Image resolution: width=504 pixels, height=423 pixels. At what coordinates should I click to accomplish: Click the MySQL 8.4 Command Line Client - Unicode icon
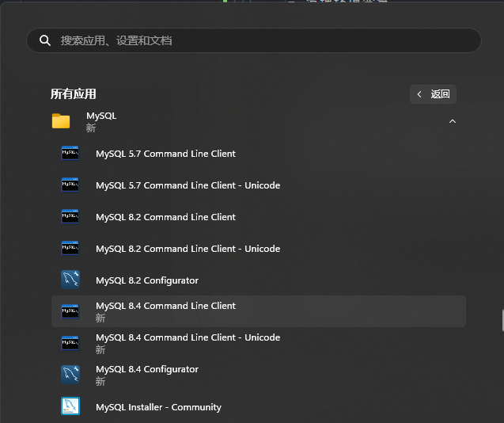[x=70, y=343]
